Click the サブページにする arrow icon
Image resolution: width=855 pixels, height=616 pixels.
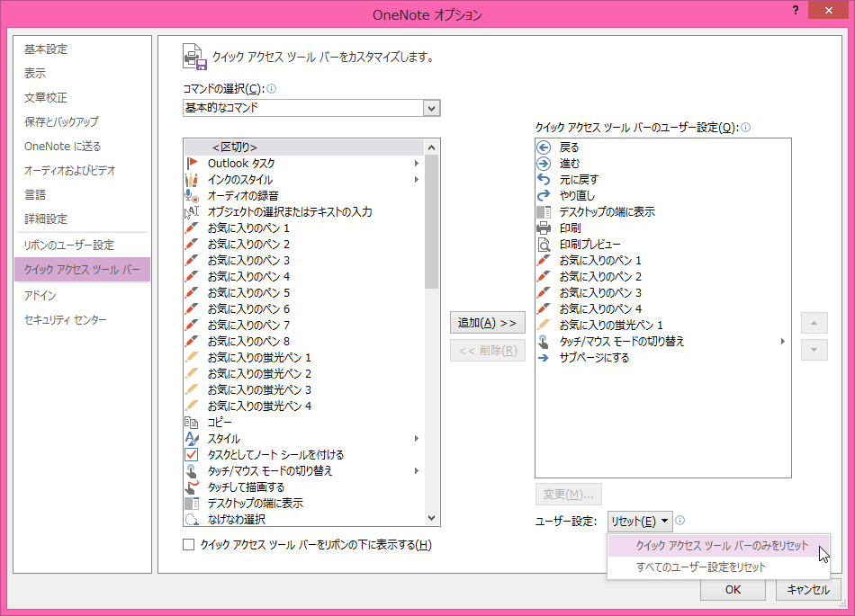(544, 358)
